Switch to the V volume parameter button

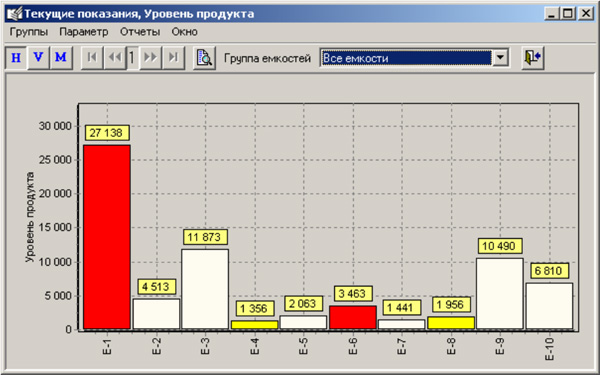[x=38, y=57]
